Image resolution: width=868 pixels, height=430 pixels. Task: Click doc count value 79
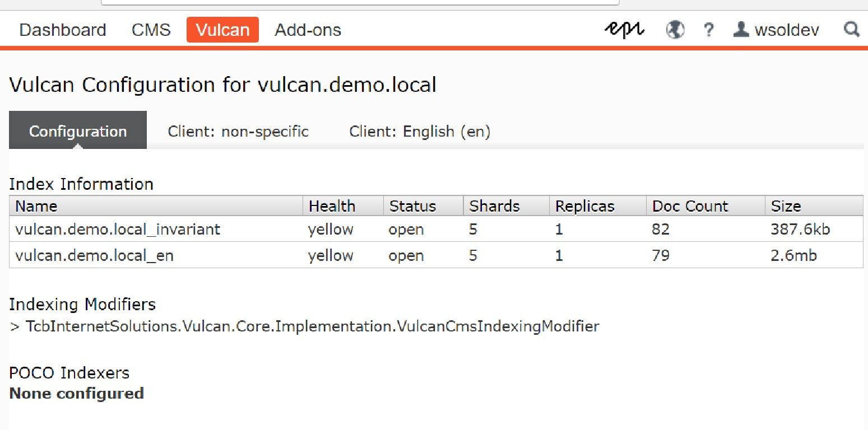[661, 255]
